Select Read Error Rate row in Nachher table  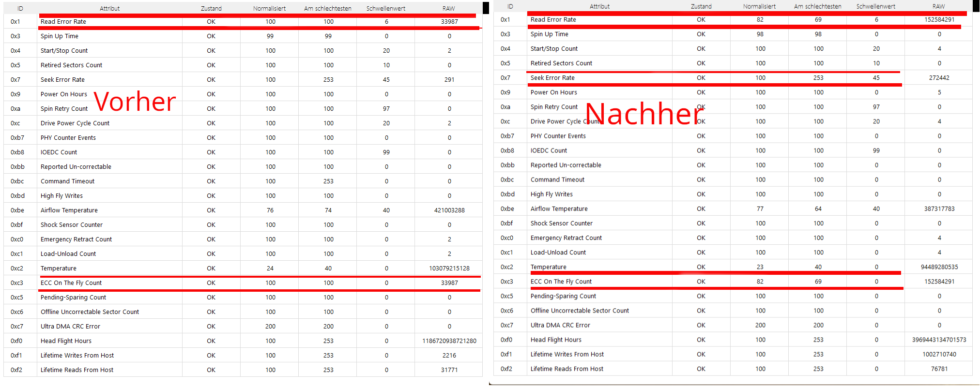coord(733,19)
